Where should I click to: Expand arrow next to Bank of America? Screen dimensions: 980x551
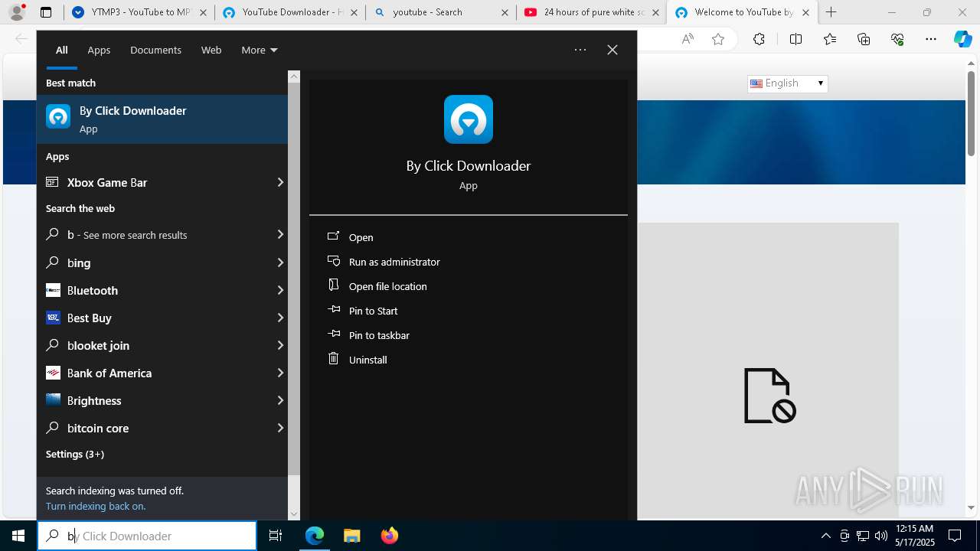click(280, 373)
